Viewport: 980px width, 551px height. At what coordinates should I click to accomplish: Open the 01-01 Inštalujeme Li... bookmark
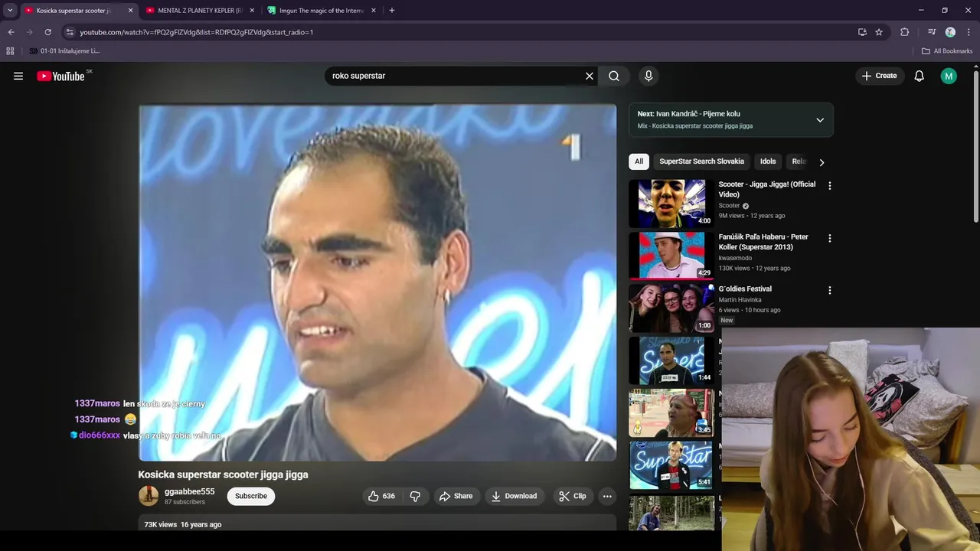click(64, 51)
